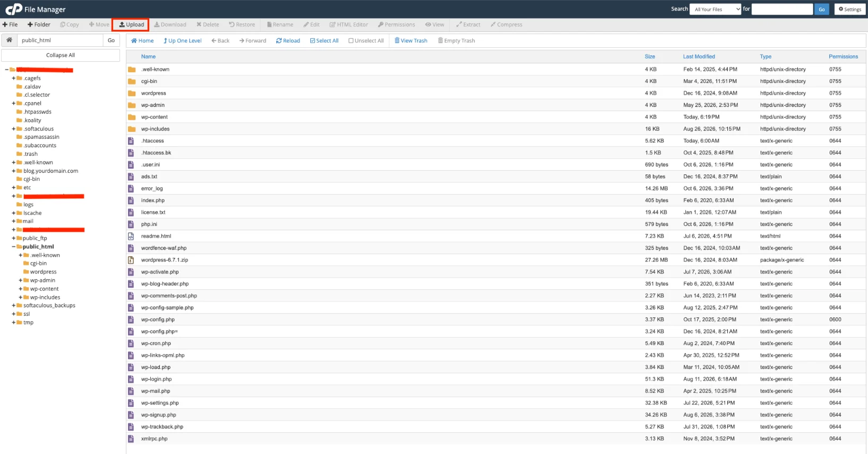Image resolution: width=868 pixels, height=454 pixels.
Task: Open the HTML Editor tool
Action: pos(349,24)
